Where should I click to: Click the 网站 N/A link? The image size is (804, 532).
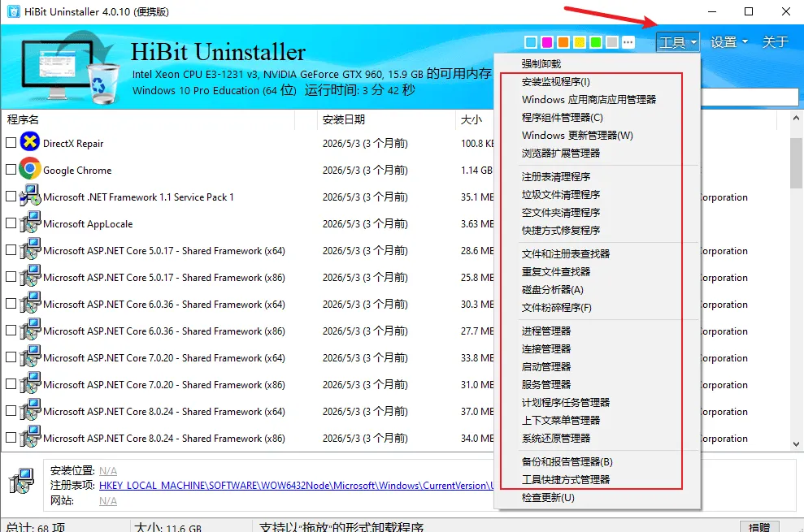[107, 501]
